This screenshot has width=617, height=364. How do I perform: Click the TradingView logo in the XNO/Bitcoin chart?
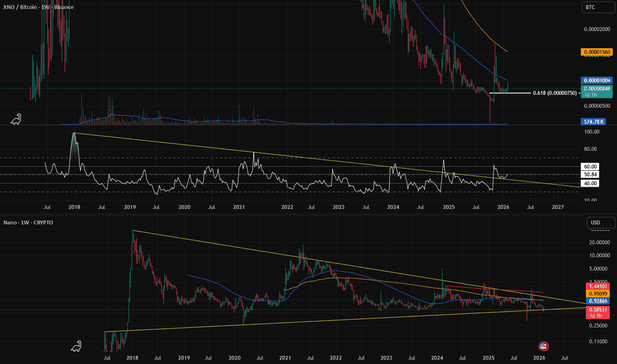coord(16,119)
